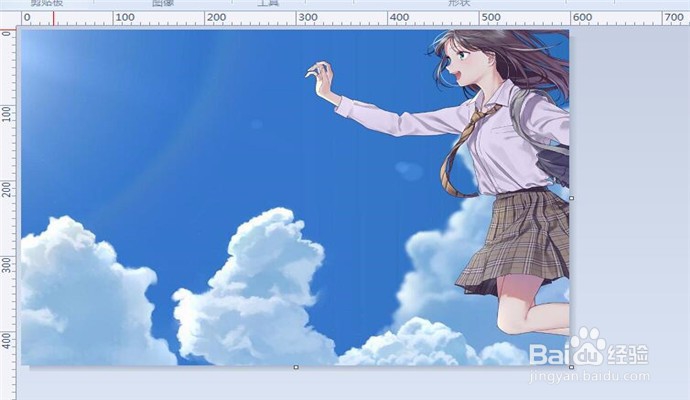
Task: Click the 100 mark on vertical ruler
Action: 6,114
